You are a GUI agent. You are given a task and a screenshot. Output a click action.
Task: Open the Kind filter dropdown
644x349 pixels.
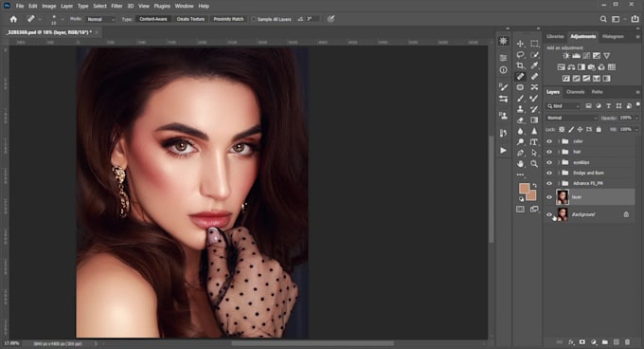pyautogui.click(x=563, y=106)
